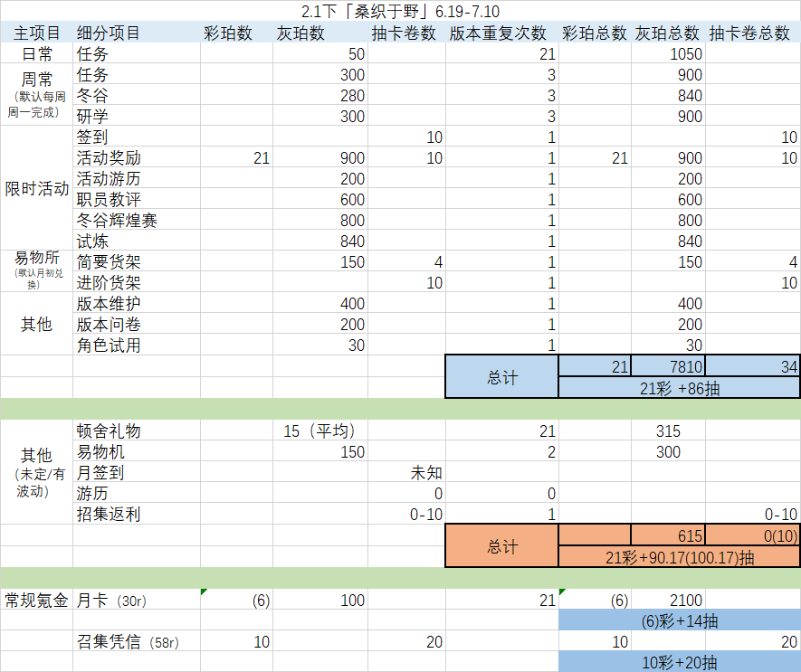Click the blue 总计 summary cell

pyautogui.click(x=501, y=377)
